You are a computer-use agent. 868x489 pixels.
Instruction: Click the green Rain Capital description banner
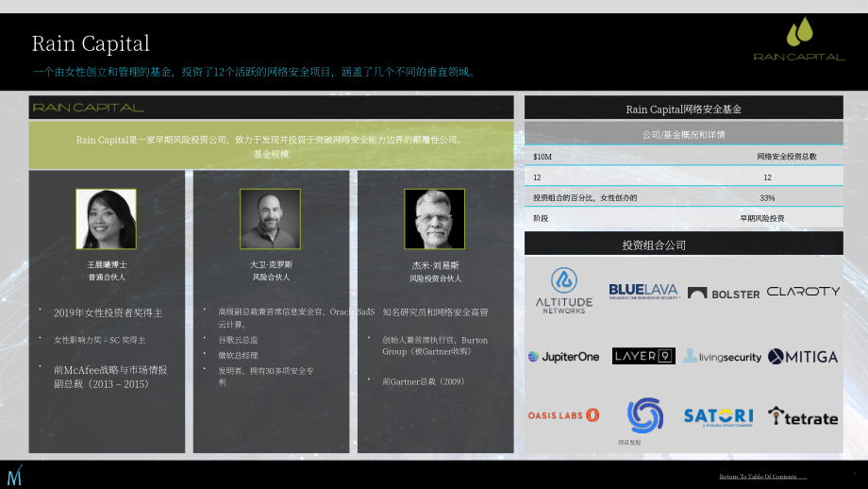pyautogui.click(x=272, y=145)
